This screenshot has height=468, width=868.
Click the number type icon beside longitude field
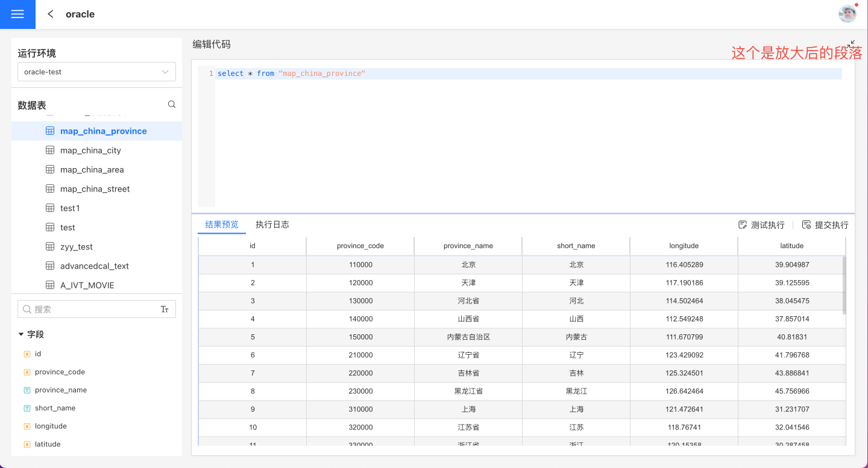27,426
